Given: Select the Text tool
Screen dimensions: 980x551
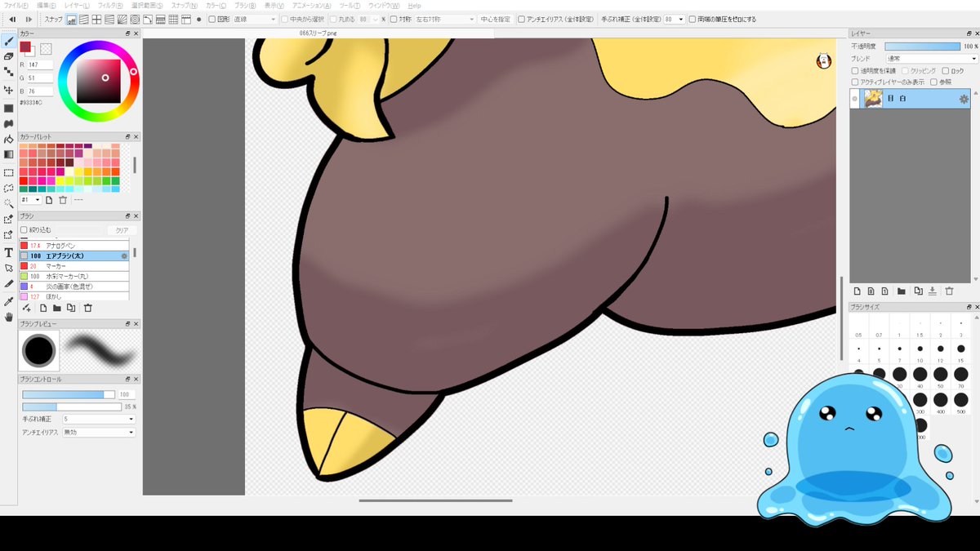Looking at the screenshot, I should pos(8,252).
